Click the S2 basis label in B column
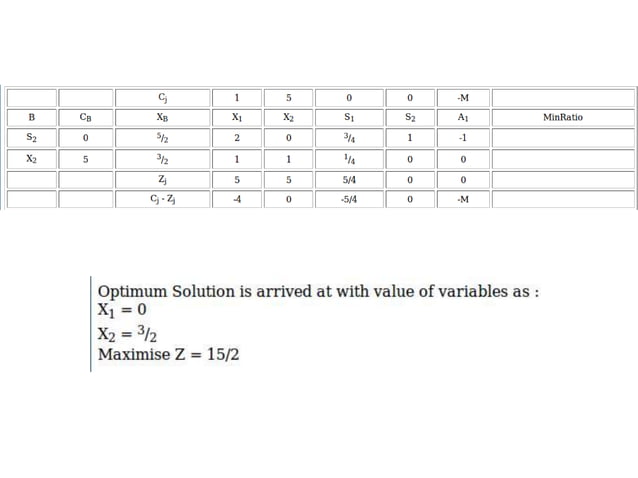 point(31,138)
